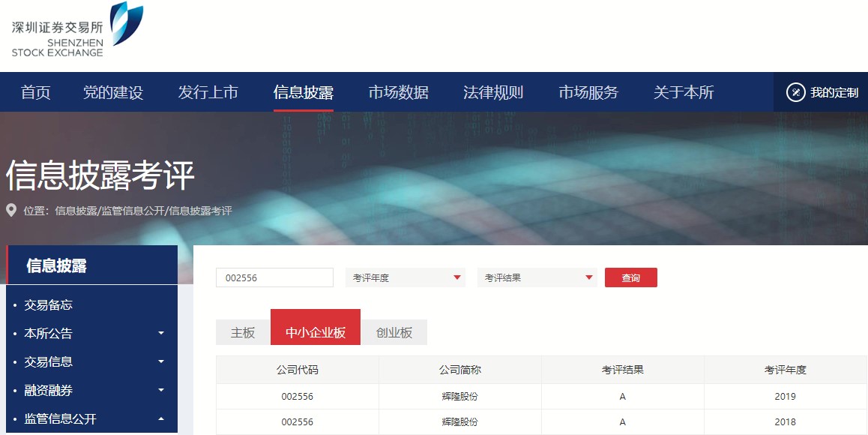Click the 2018 year cell
This screenshot has height=435, width=868.
click(x=786, y=422)
